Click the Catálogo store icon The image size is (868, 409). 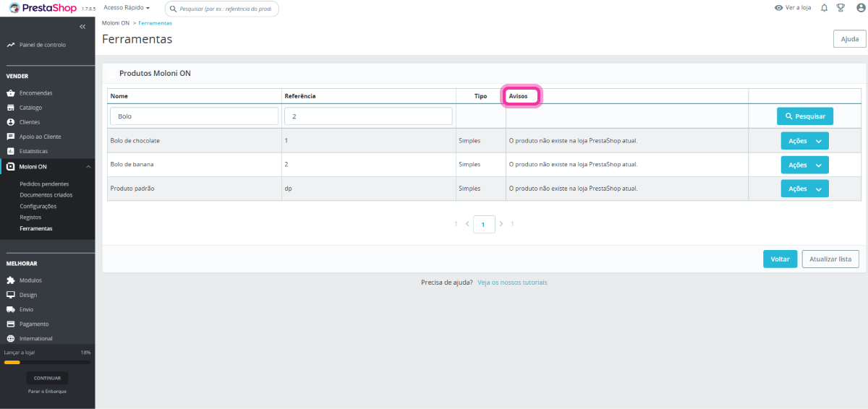point(11,108)
